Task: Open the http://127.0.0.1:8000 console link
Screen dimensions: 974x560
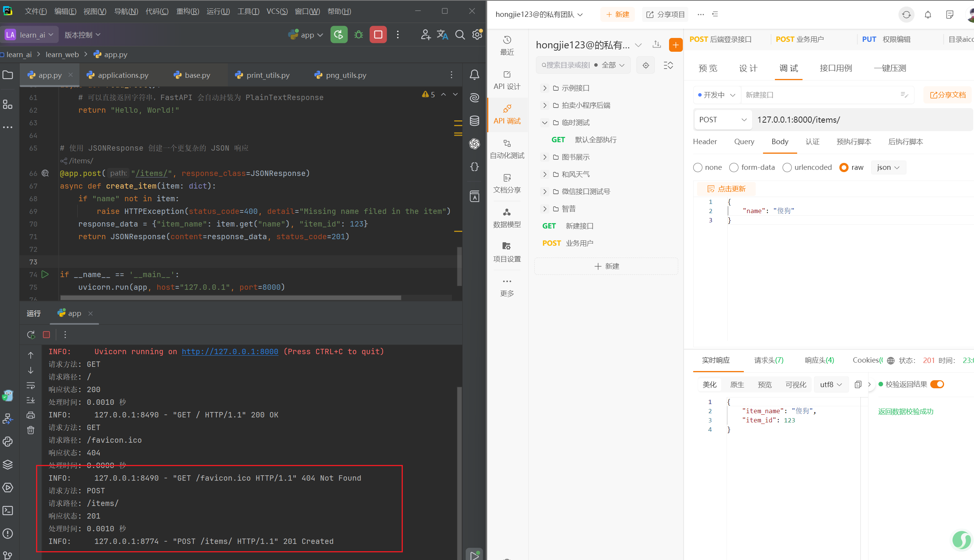Action: point(230,351)
